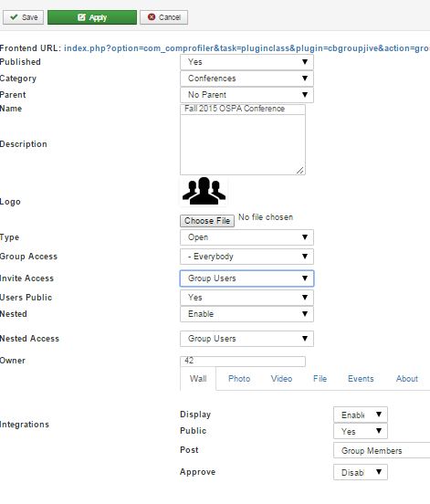Click the Save button with checkmark

(24, 17)
